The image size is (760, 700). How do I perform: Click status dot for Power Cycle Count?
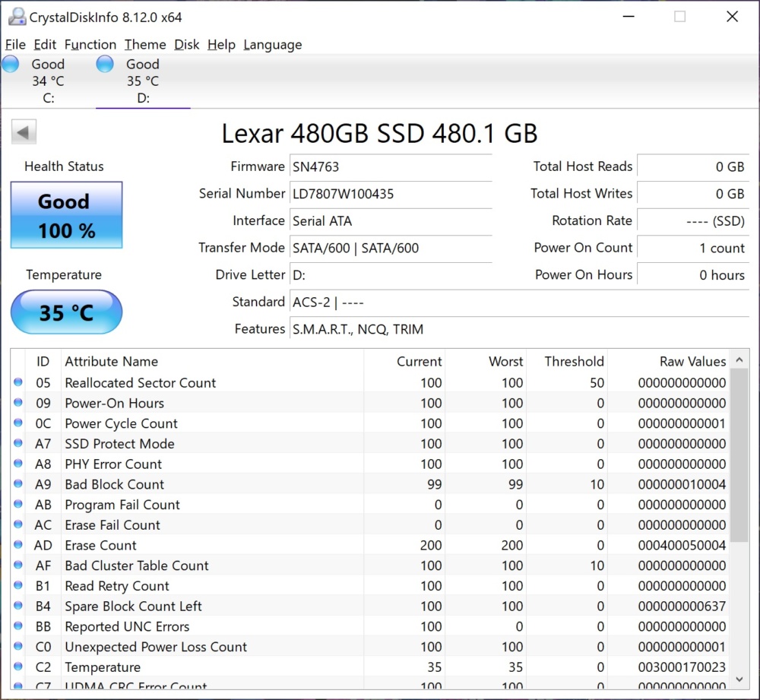(18, 423)
